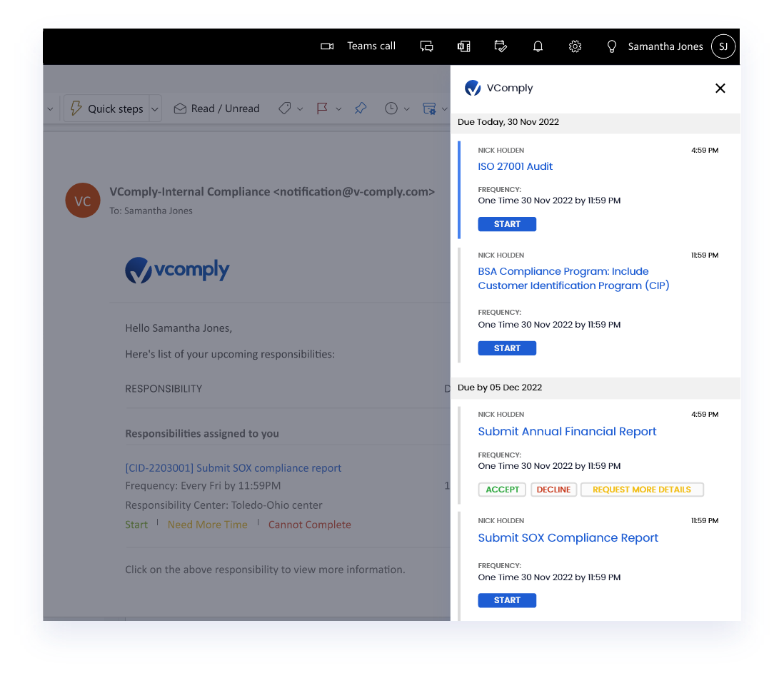Click Samantha Jones name in header

pos(665,46)
